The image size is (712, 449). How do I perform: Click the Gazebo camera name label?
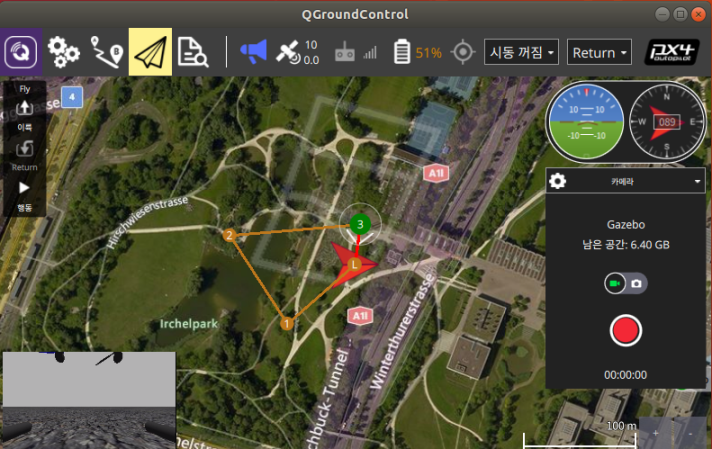626,224
